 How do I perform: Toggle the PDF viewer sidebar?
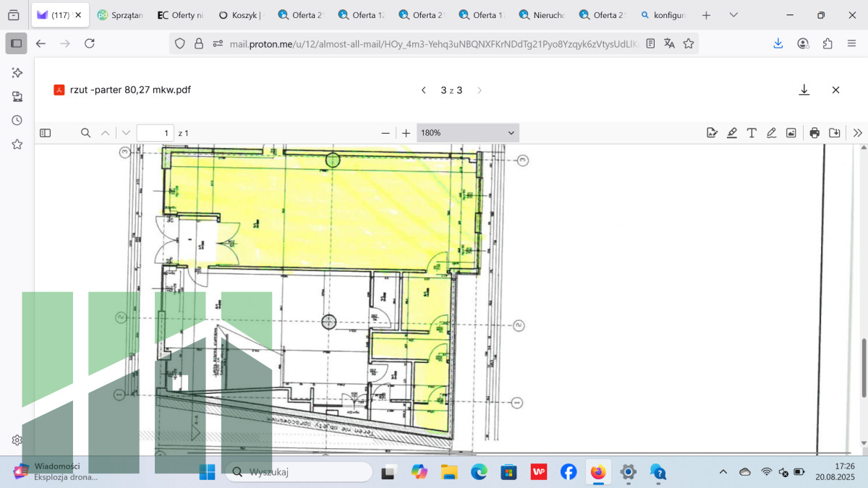click(45, 133)
